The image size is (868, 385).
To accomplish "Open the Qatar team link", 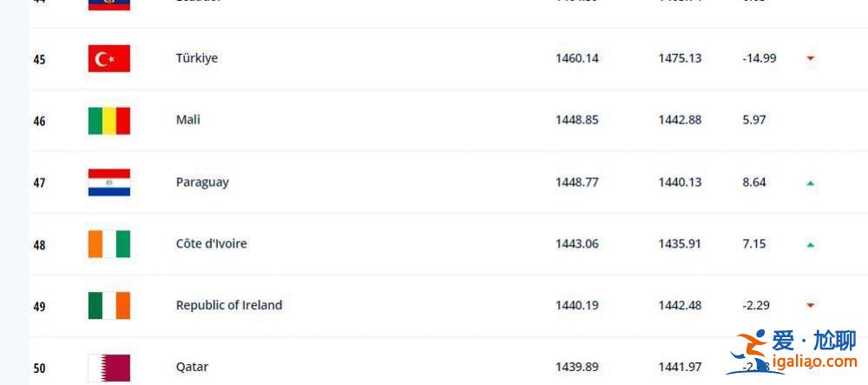I will point(192,368).
